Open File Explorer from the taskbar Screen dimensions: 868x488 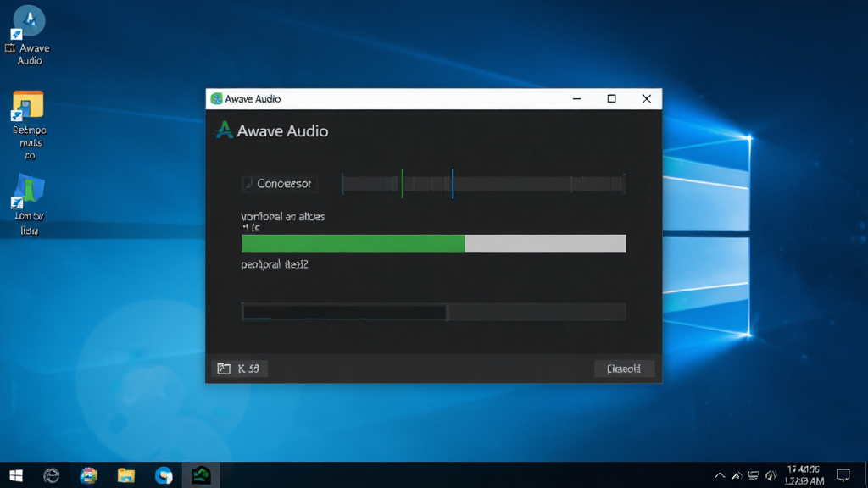[126, 475]
